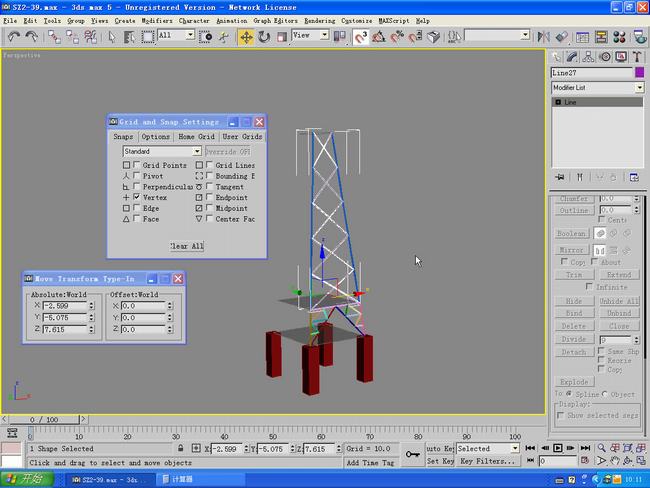Enable the Midpoint snap checkbox
Viewport: 650px width, 488px height.
pyautogui.click(x=209, y=208)
